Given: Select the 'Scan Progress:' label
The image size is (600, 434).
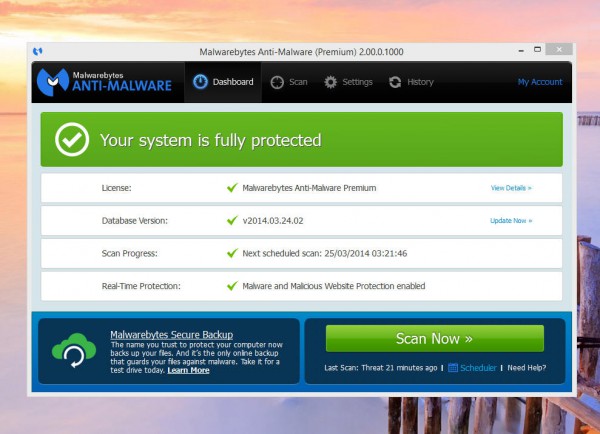Looking at the screenshot, I should tap(129, 253).
